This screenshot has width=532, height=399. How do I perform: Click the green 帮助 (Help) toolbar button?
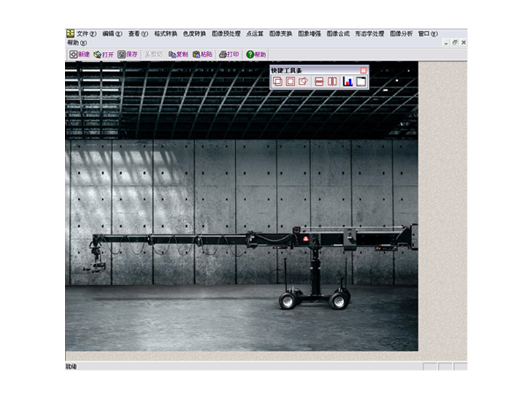click(255, 55)
